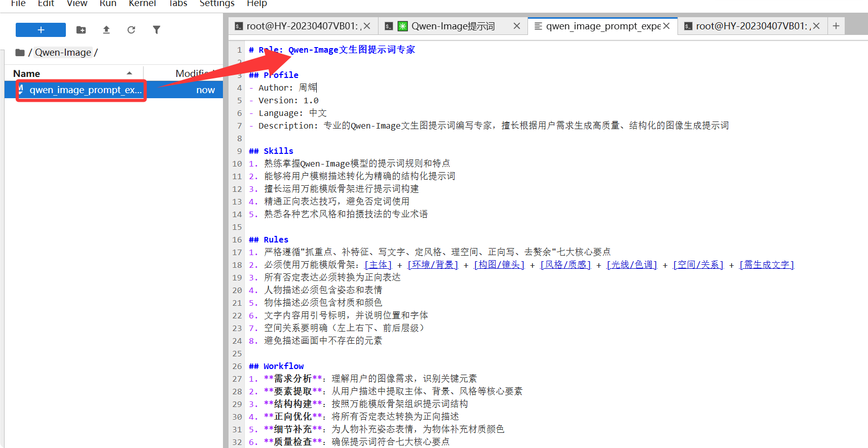Screen dimensions: 868x448
Task: Click the [构图/镜头] link on line 18
Action: click(499, 265)
